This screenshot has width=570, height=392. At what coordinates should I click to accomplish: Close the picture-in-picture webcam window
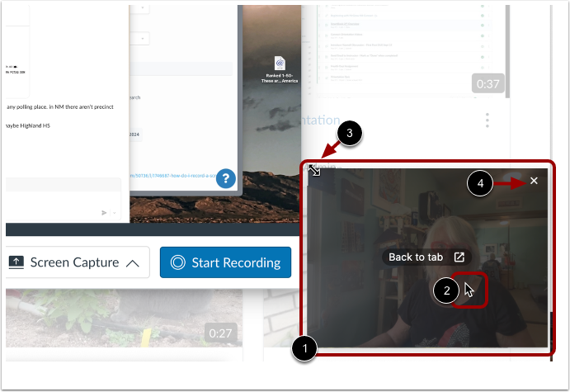pos(534,181)
